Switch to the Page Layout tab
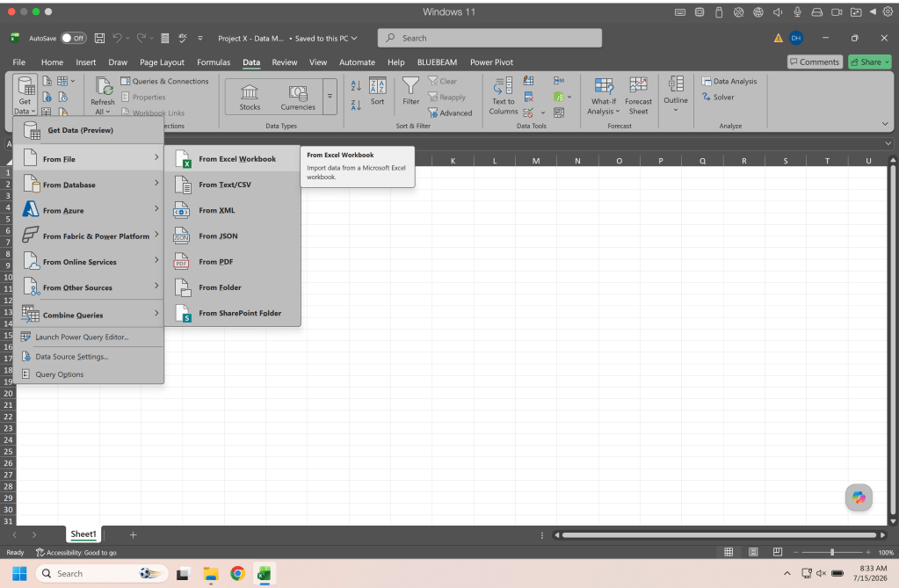This screenshot has width=899, height=588. tap(162, 62)
